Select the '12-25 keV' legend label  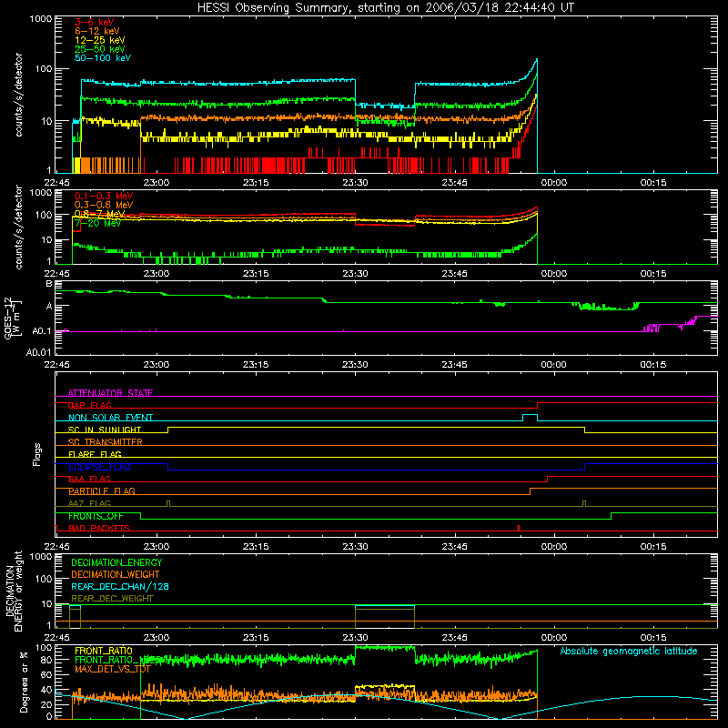pos(100,40)
